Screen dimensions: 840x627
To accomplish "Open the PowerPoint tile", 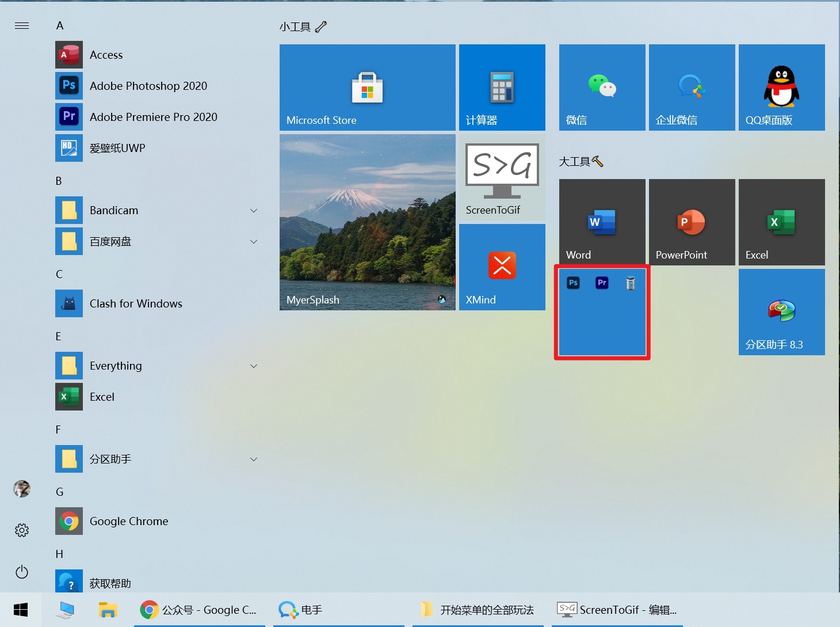I will tap(692, 222).
